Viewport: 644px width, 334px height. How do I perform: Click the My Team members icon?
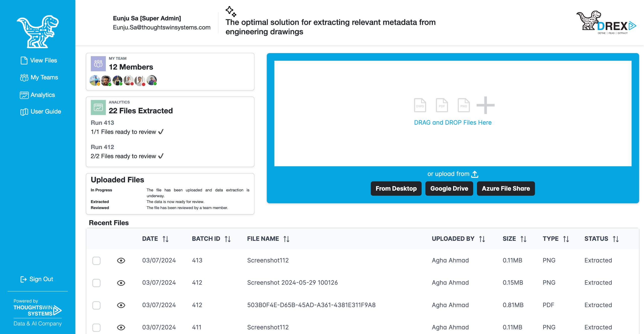[98, 64]
